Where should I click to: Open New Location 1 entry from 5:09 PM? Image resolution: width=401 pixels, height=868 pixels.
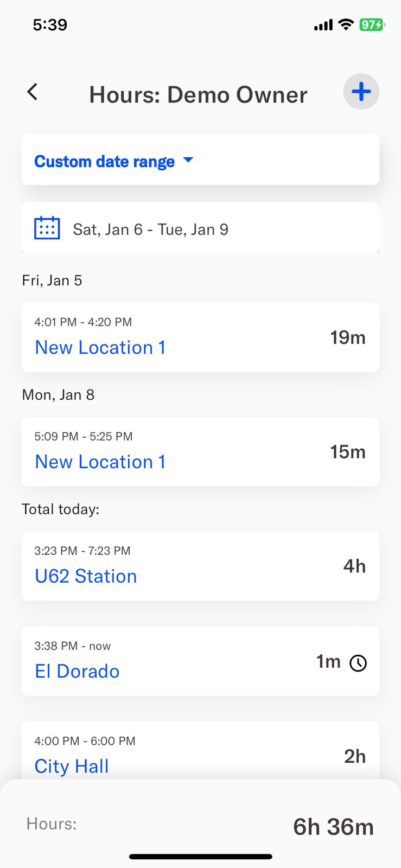(100, 462)
